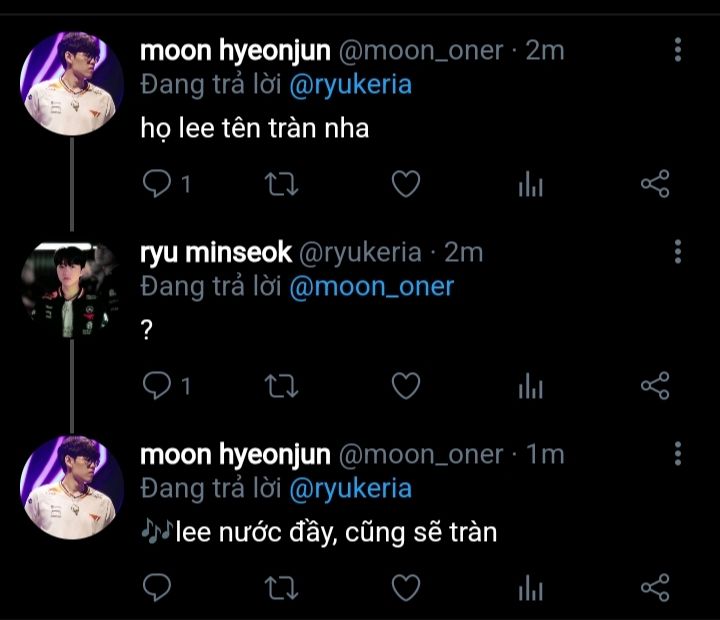Retweet ryu minseok's "?" tweet

tap(281, 386)
